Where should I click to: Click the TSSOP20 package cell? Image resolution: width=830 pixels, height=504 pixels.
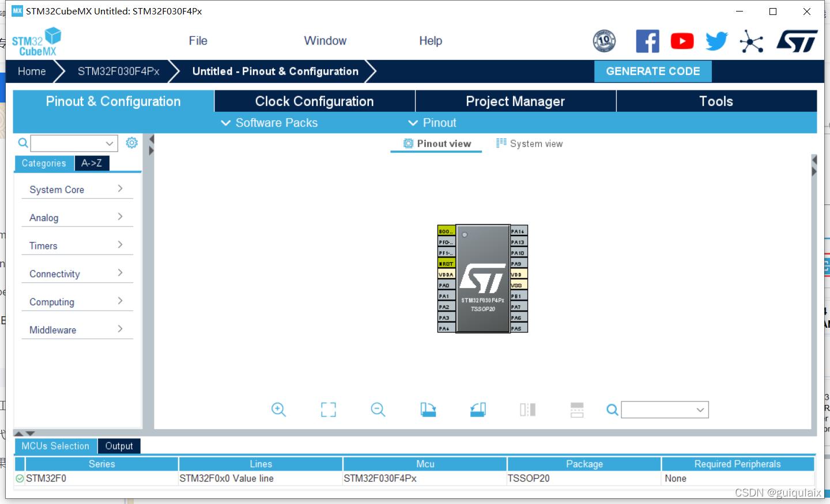coord(584,479)
